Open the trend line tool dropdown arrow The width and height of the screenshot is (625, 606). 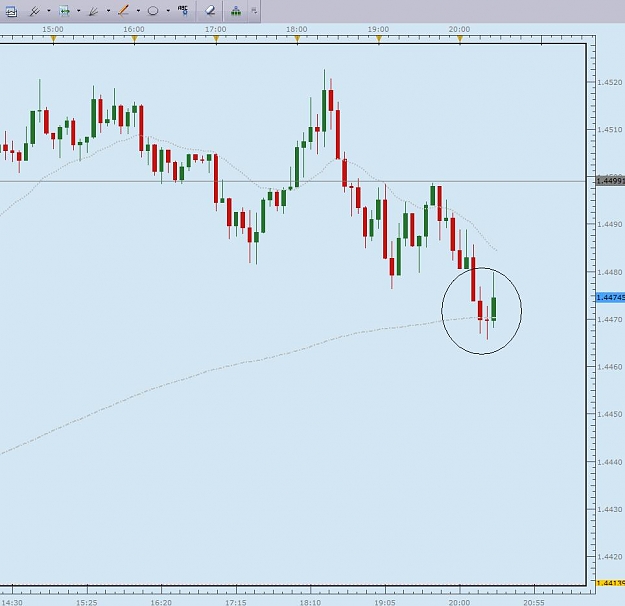coord(138,11)
